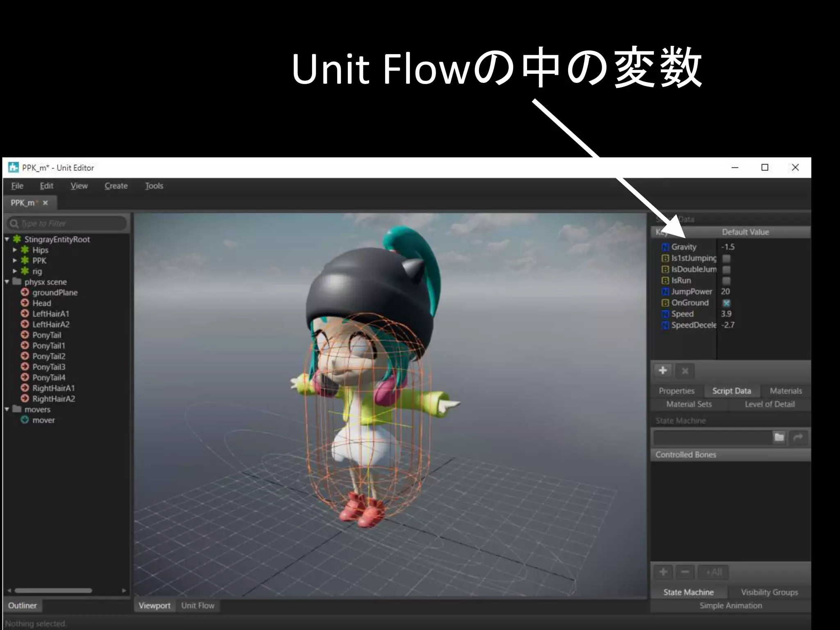Click the search magnifier icon in filter box
Screen dimensions: 840x630
click(x=14, y=224)
